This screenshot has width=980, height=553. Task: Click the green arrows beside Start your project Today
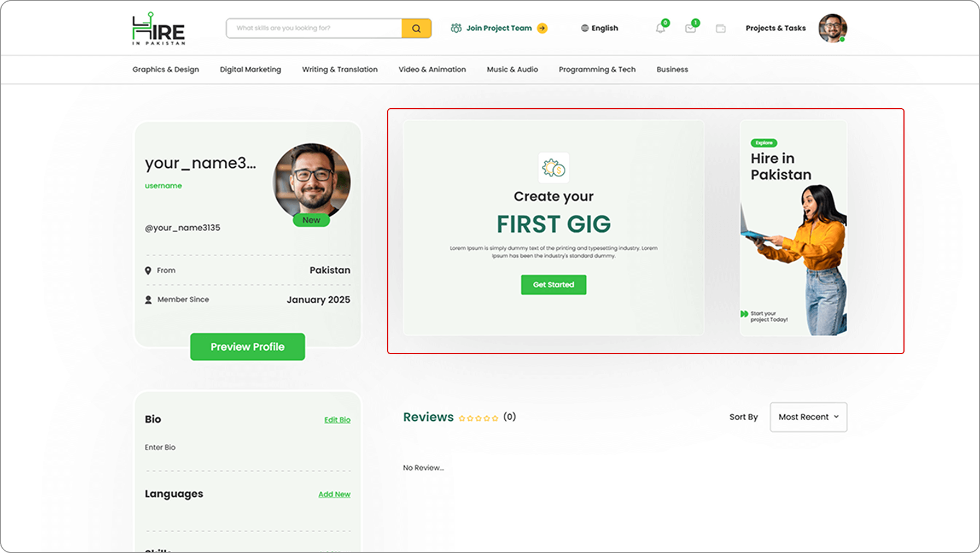pos(744,314)
